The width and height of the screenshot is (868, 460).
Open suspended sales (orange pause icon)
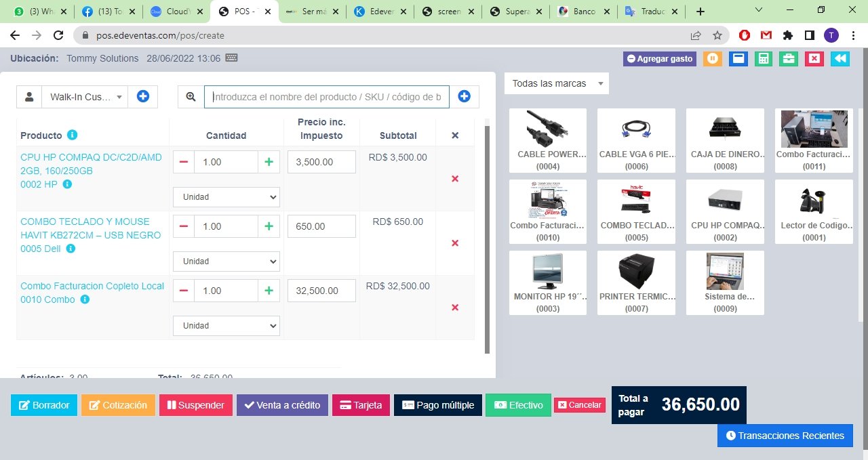[712, 59]
